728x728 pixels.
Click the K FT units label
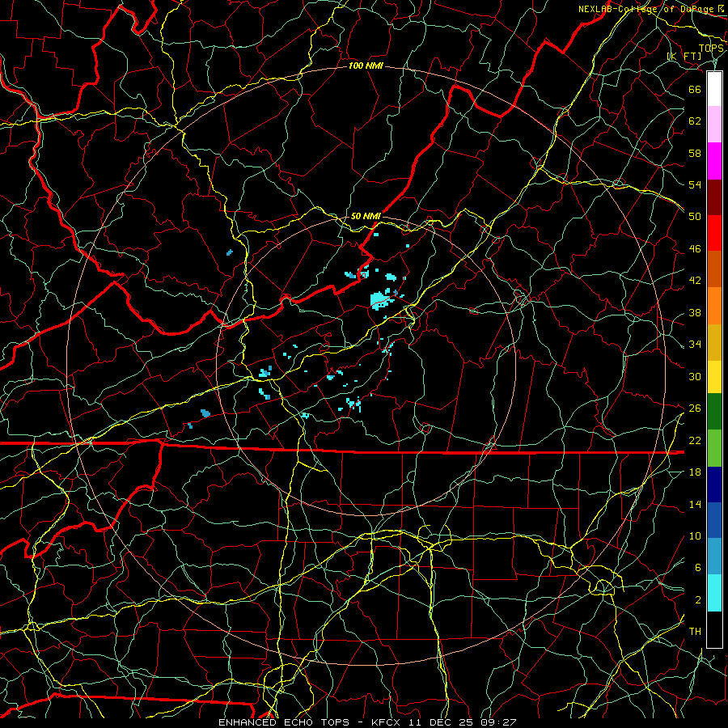pyautogui.click(x=684, y=57)
